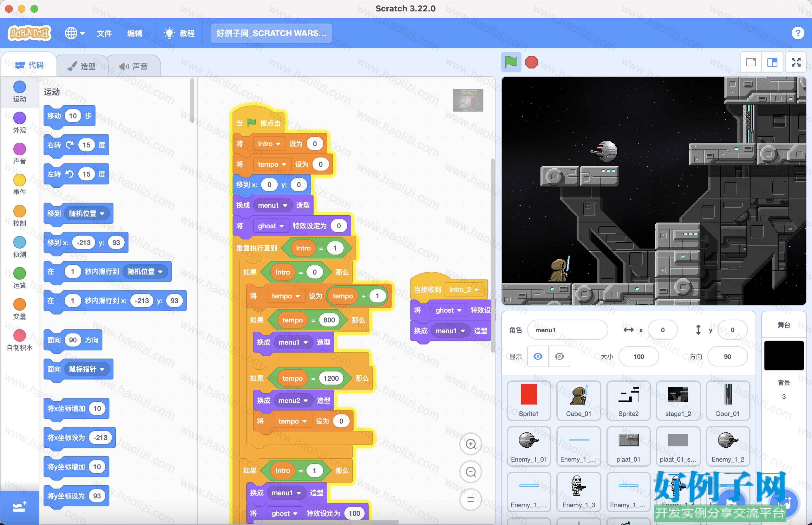
Task: Click the 800 value in tempo condition
Action: [329, 320]
